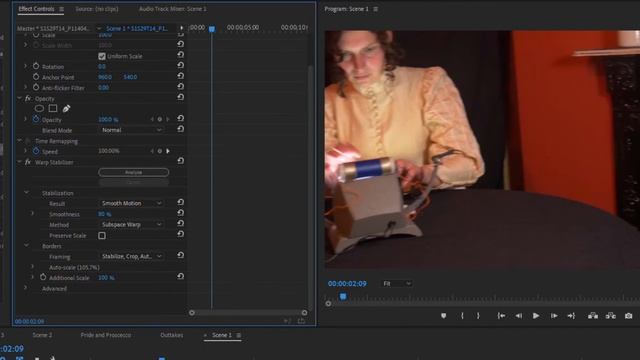Reset the Smoothness parameter

coord(180,213)
